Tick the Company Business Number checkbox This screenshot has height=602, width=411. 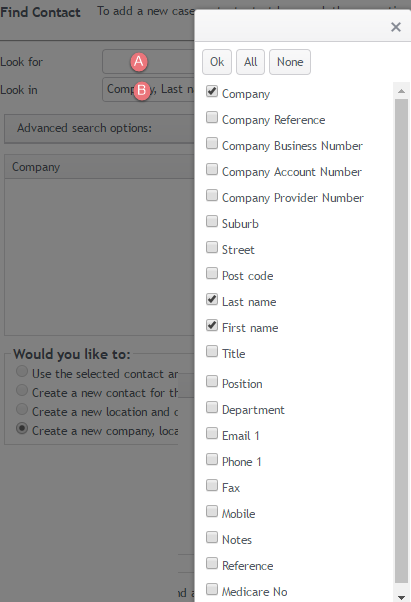[212, 143]
